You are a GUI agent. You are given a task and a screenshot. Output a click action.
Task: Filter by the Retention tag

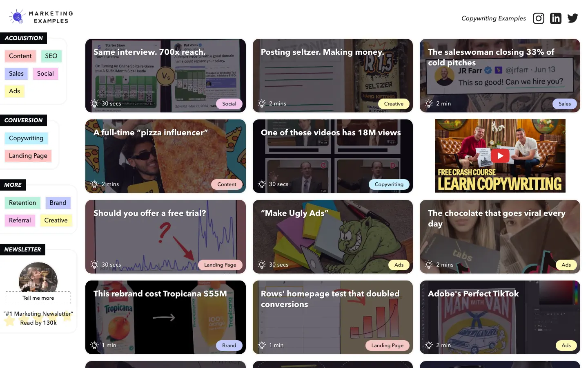(22, 203)
